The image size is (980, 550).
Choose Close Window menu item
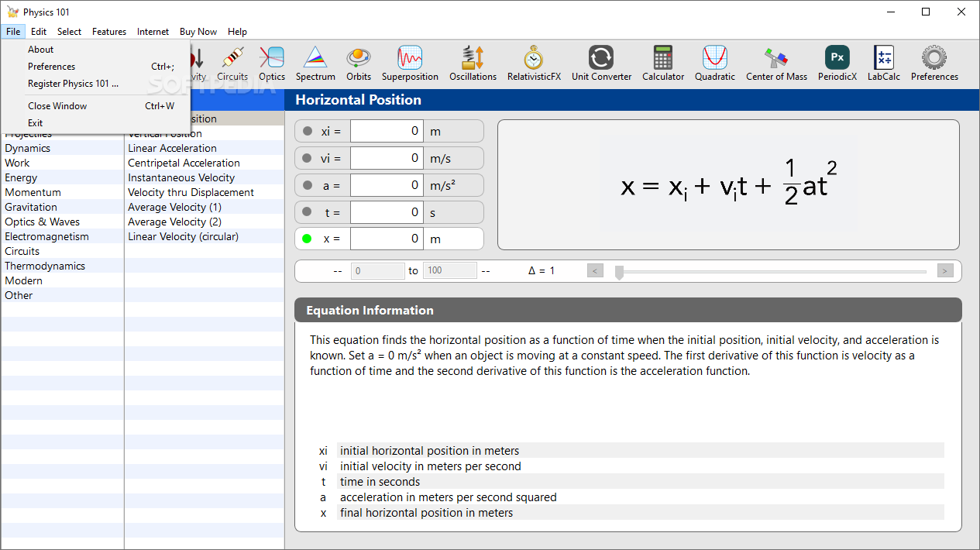[96, 106]
